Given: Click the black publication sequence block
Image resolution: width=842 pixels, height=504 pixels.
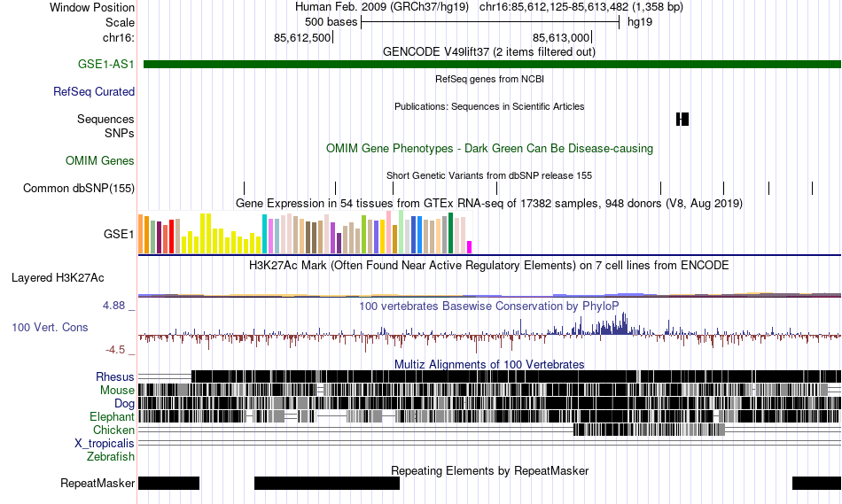Looking at the screenshot, I should click(x=682, y=120).
